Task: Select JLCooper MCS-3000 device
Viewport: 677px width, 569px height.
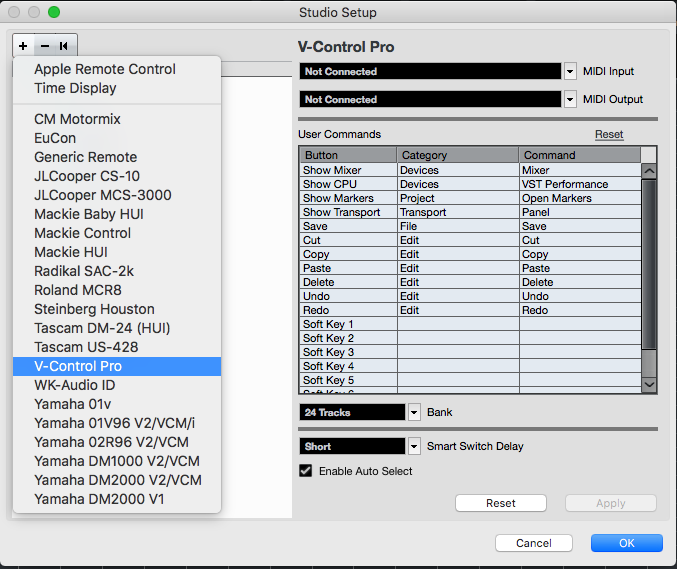Action: pyautogui.click(x=117, y=195)
